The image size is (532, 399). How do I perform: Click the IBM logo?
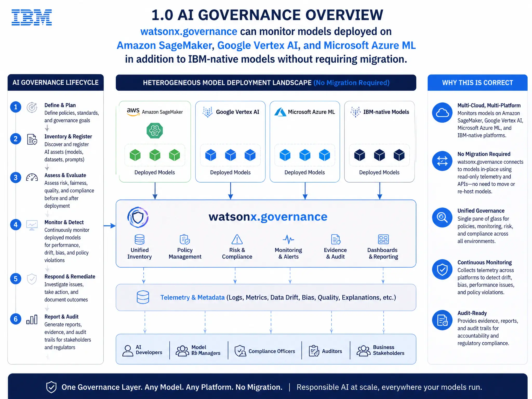[32, 17]
